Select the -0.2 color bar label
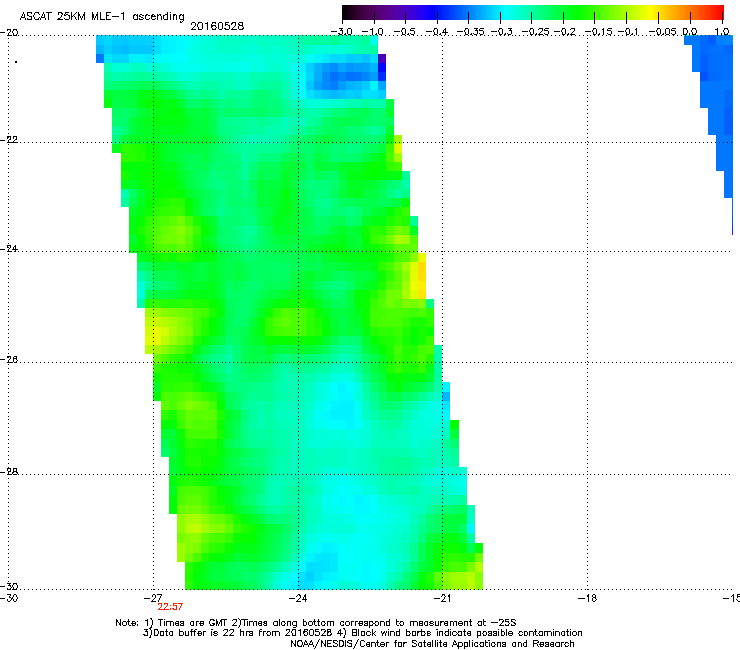This screenshot has width=740, height=650. (565, 32)
